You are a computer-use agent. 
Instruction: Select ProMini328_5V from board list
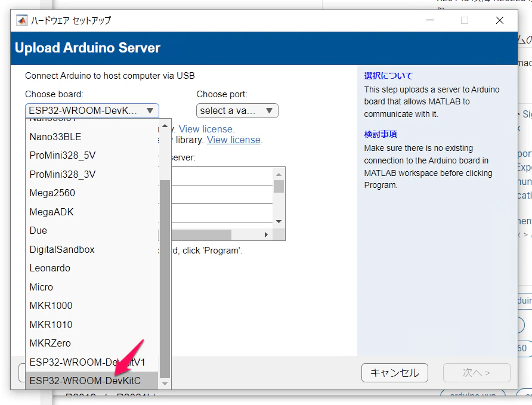click(92, 155)
